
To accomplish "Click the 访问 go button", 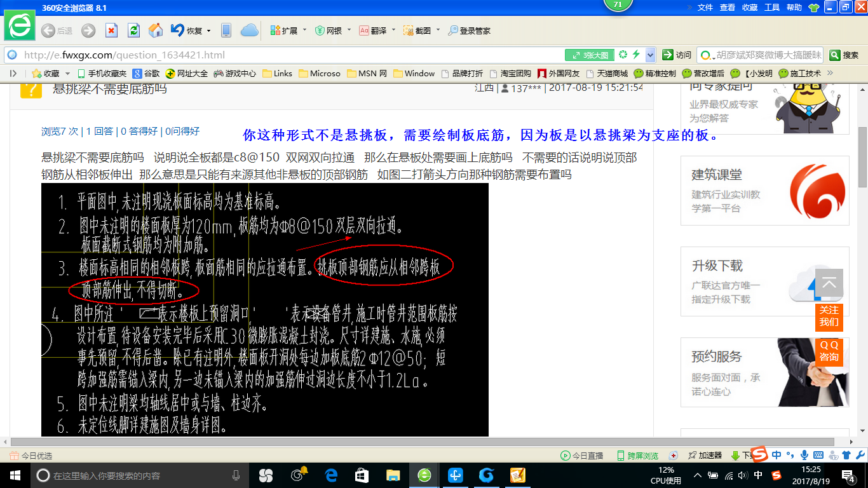I will [677, 55].
